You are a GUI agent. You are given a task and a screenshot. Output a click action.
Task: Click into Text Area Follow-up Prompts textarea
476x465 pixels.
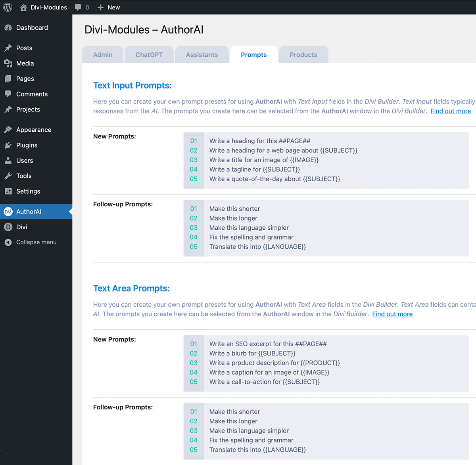point(326,431)
